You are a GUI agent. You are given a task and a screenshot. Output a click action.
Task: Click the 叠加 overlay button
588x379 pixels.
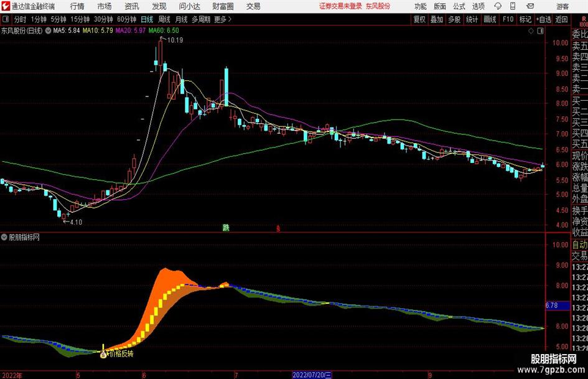pyautogui.click(x=437, y=19)
